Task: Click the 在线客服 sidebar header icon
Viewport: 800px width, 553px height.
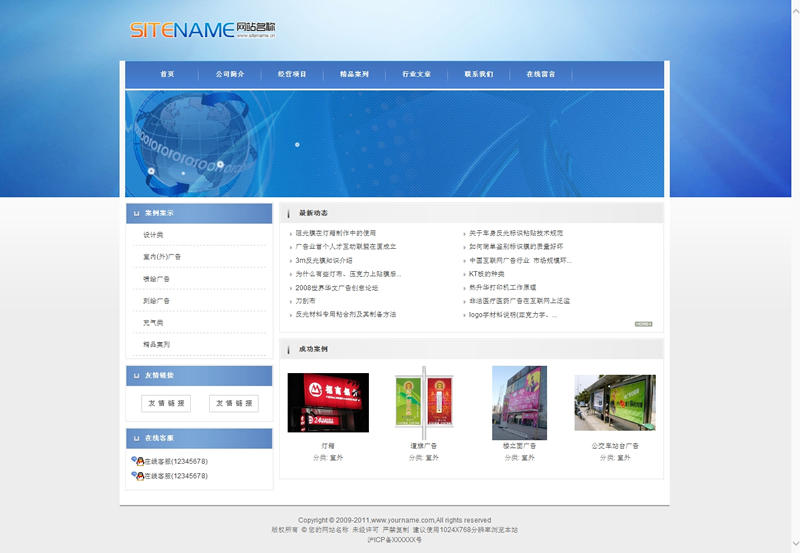Action: coord(136,438)
